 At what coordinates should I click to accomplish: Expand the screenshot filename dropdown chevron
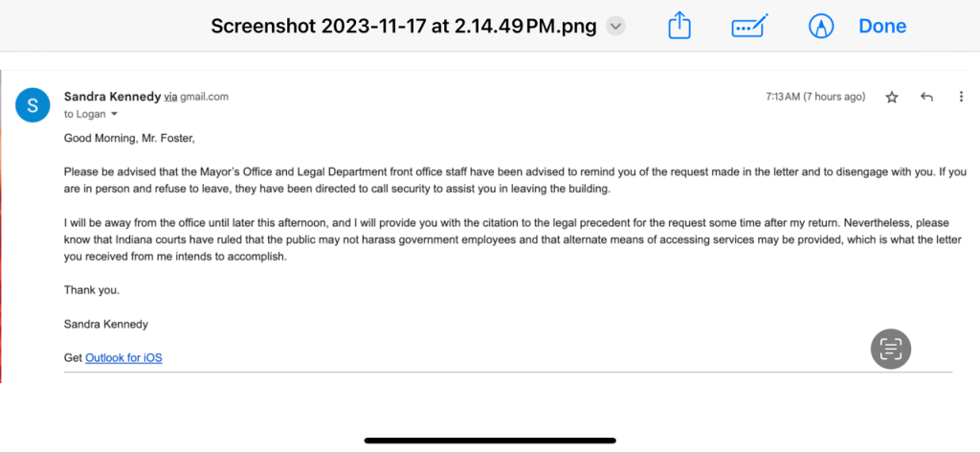click(x=616, y=27)
